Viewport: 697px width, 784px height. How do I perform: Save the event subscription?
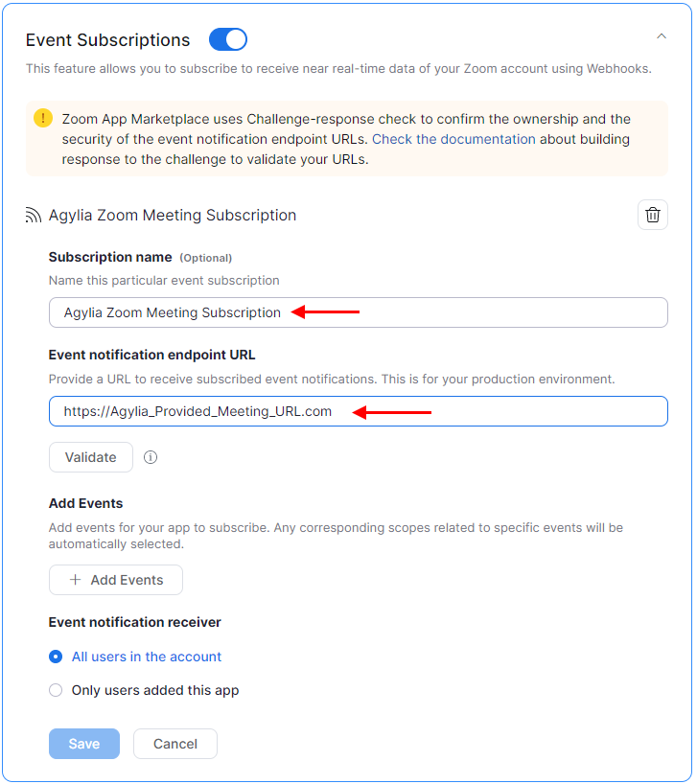(x=84, y=744)
